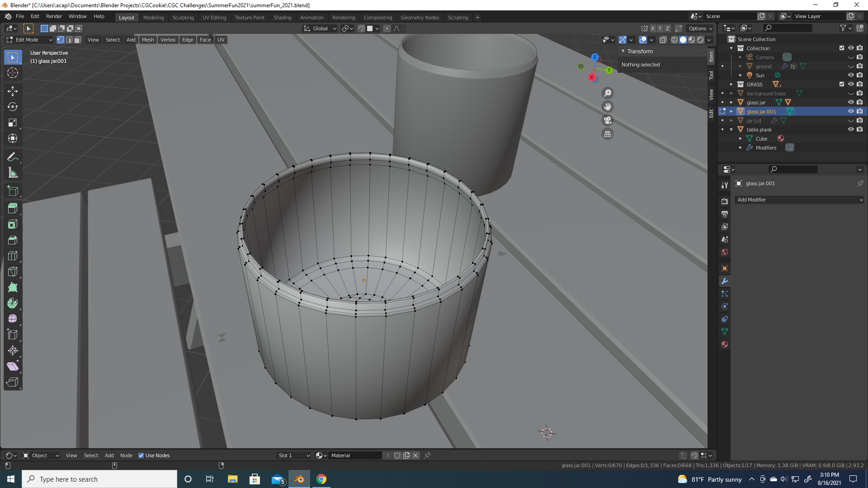This screenshot has width=868, height=488.
Task: Activate the Extrude Region tool
Action: pyautogui.click(x=13, y=208)
